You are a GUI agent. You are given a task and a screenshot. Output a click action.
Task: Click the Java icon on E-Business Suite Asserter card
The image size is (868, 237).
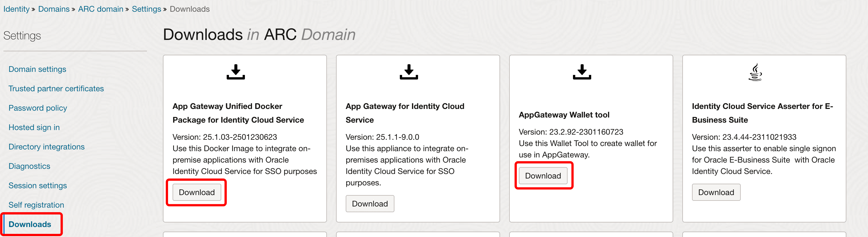[755, 72]
